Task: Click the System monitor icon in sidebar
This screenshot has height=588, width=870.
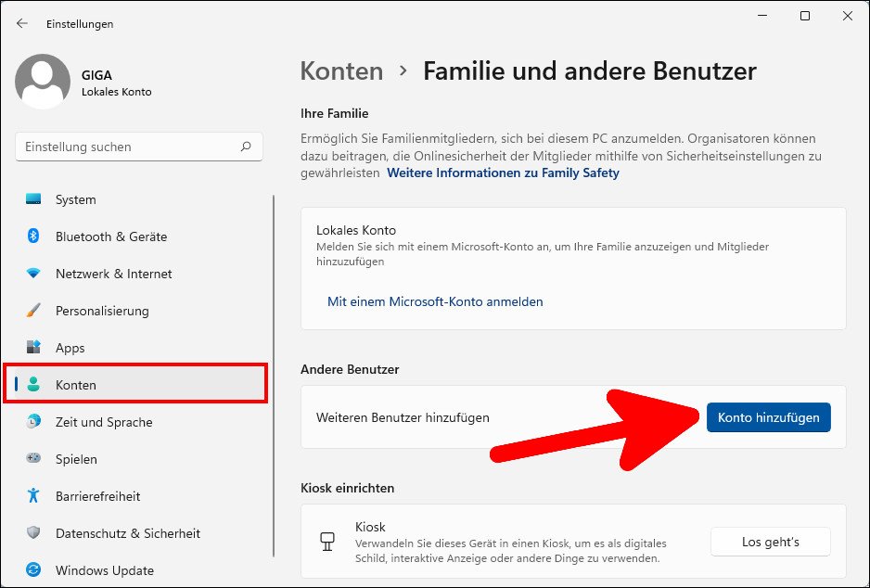Action: (x=33, y=199)
